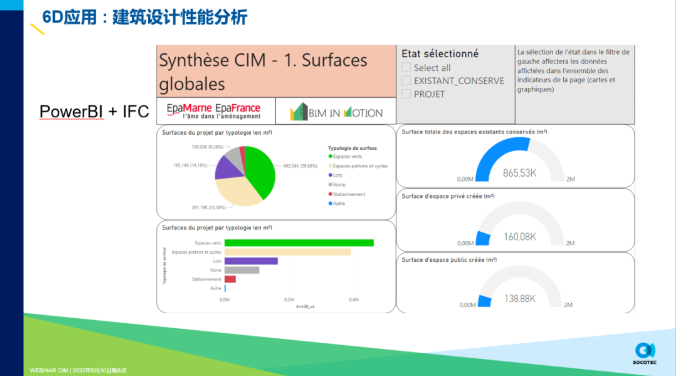Enable the PROJET state checkbox
Screen dimensions: 678x376
pyautogui.click(x=406, y=94)
